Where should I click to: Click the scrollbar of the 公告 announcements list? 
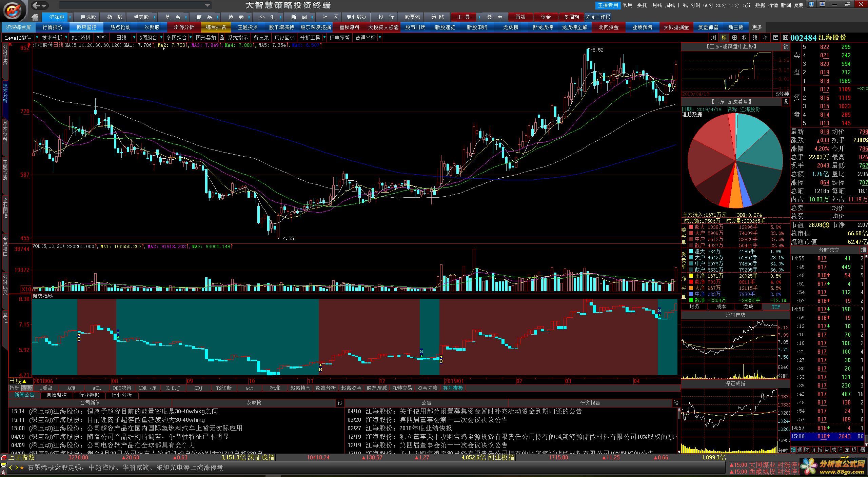(x=679, y=431)
